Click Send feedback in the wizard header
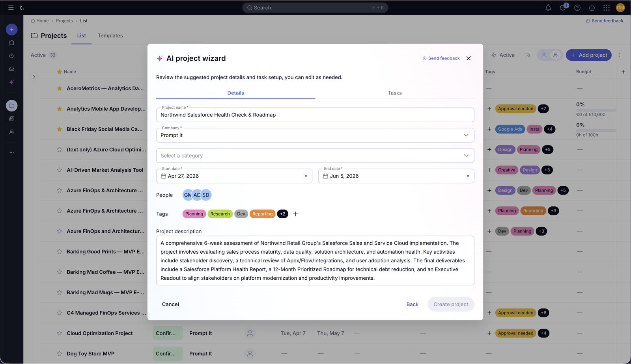The image size is (631, 364). pos(441,58)
